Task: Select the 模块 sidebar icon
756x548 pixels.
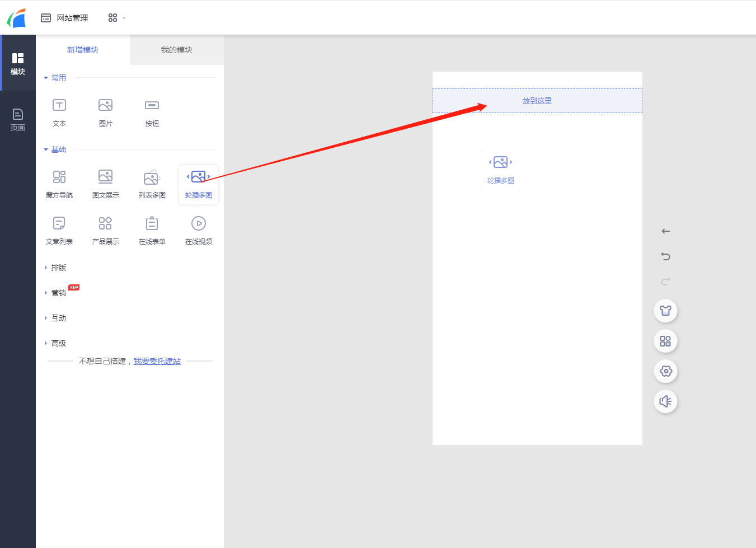Action: (x=18, y=64)
